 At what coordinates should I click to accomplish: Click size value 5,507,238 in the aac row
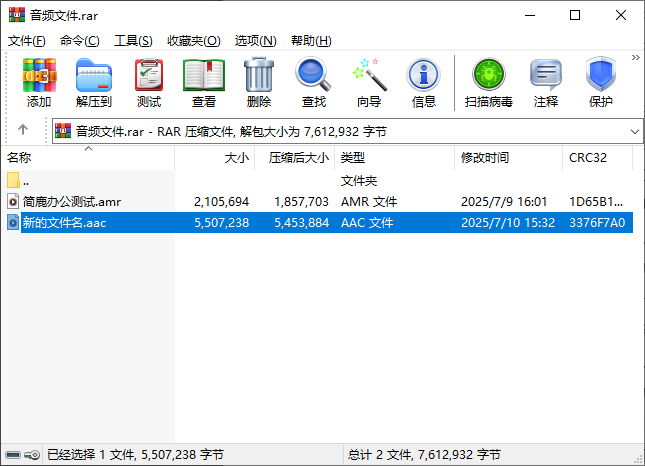222,223
